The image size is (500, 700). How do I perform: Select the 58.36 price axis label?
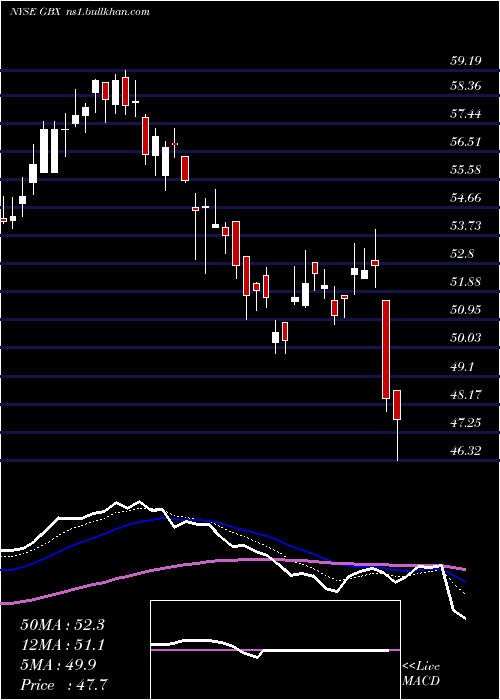pos(465,85)
